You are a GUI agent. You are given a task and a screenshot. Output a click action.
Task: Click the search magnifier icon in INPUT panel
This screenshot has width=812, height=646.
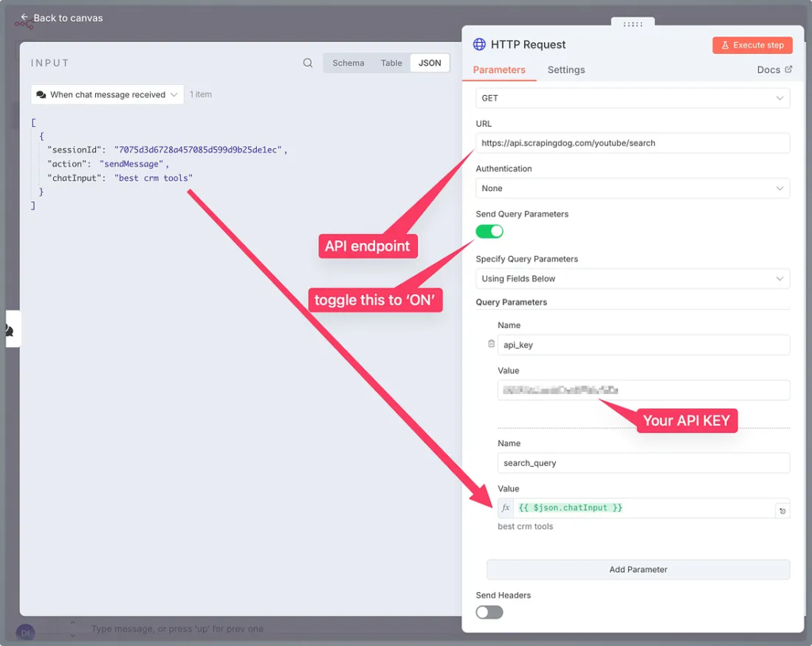pyautogui.click(x=308, y=63)
